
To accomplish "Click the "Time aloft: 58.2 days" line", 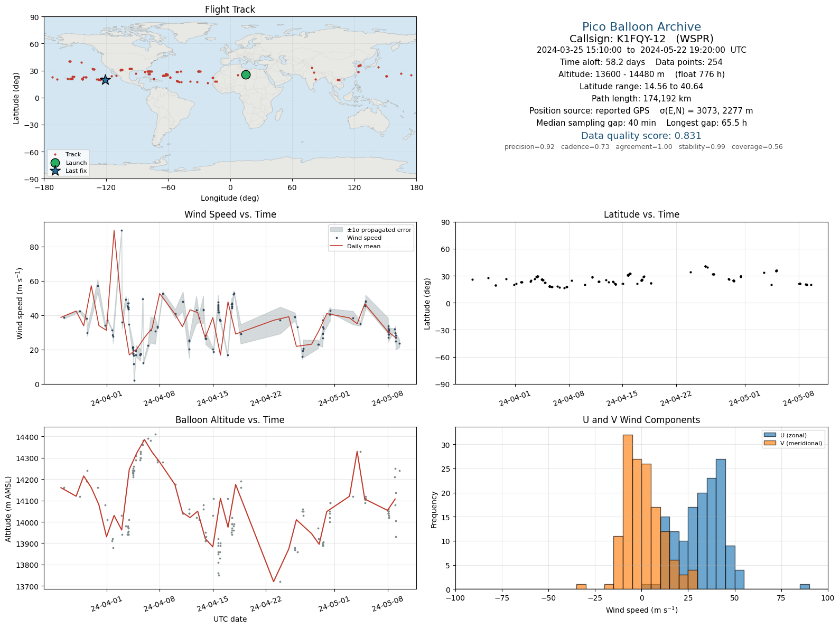I will (641, 62).
